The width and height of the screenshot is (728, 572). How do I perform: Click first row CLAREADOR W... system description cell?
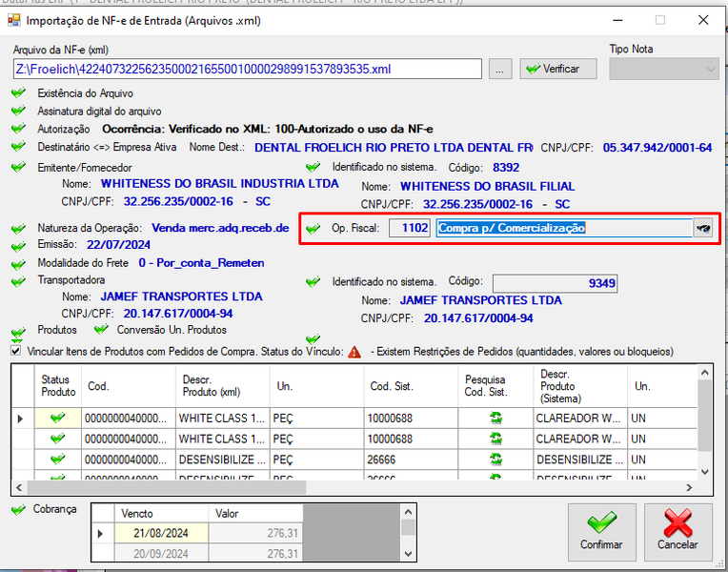tap(580, 419)
